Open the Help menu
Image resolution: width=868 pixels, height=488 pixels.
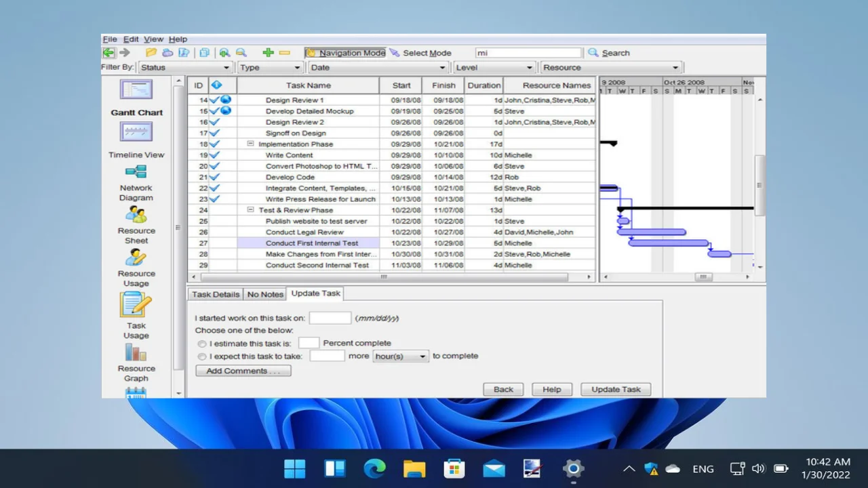[178, 39]
